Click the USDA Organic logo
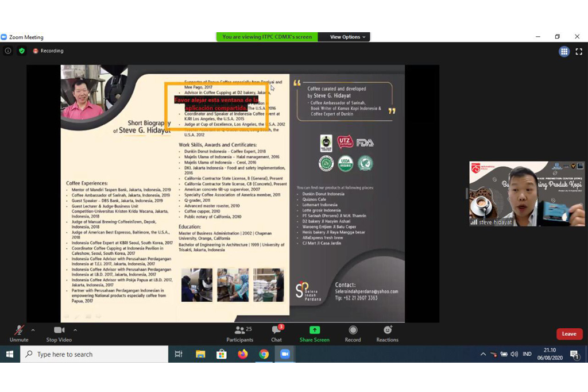The height and width of the screenshot is (392, 588). 345,163
